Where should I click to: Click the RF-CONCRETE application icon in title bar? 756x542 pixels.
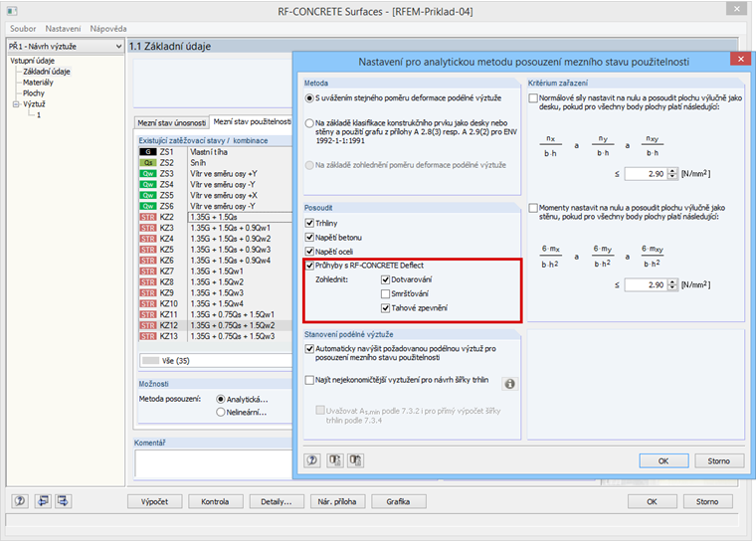[x=12, y=11]
